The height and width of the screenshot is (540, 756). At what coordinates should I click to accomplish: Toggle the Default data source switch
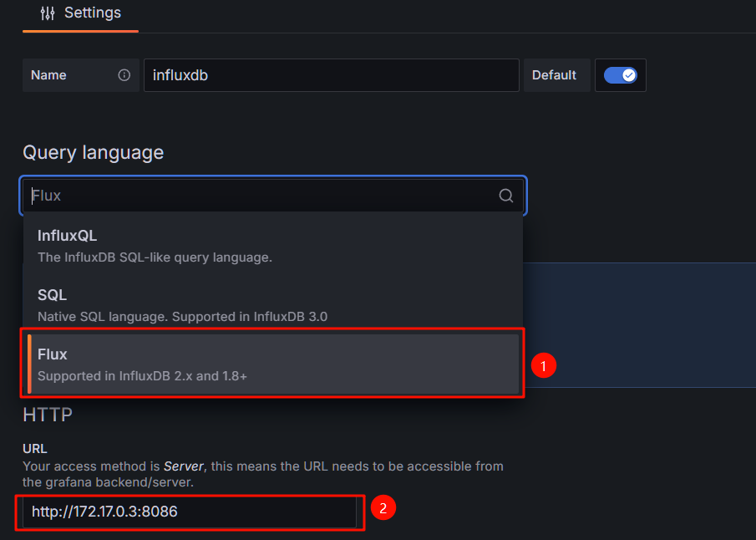point(621,75)
